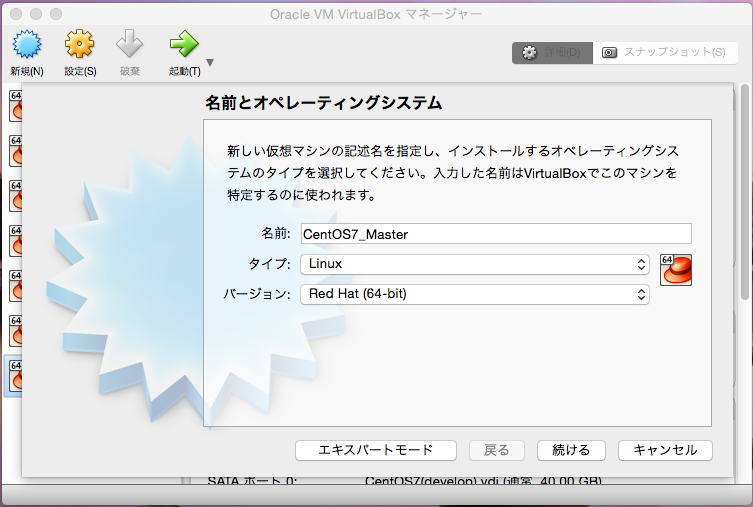Click Continue (続ける) button
Screen dimensions: 753x507
pos(571,450)
